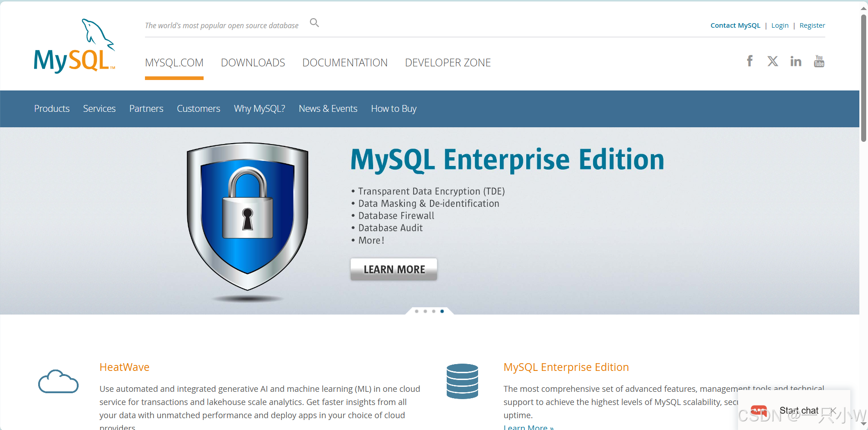This screenshot has width=868, height=430.
Task: Select the fourth active carousel dot
Action: (442, 311)
